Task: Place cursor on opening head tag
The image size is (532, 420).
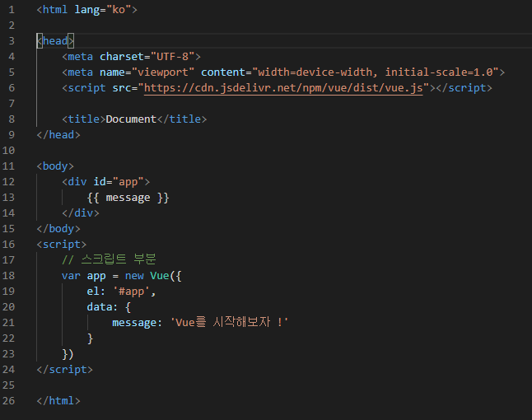Action: coord(55,41)
